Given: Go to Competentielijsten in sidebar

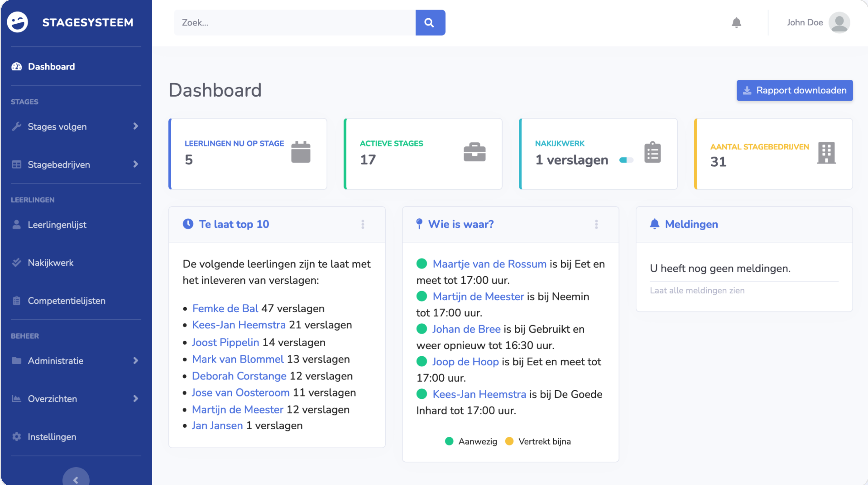Looking at the screenshot, I should point(66,301).
